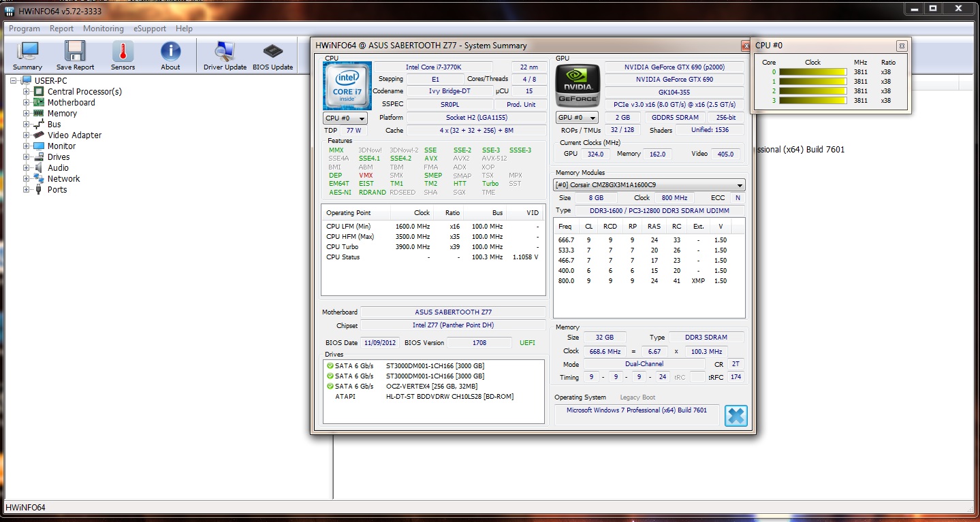
Task: Select the Audio speaker tree icon
Action: tap(39, 167)
